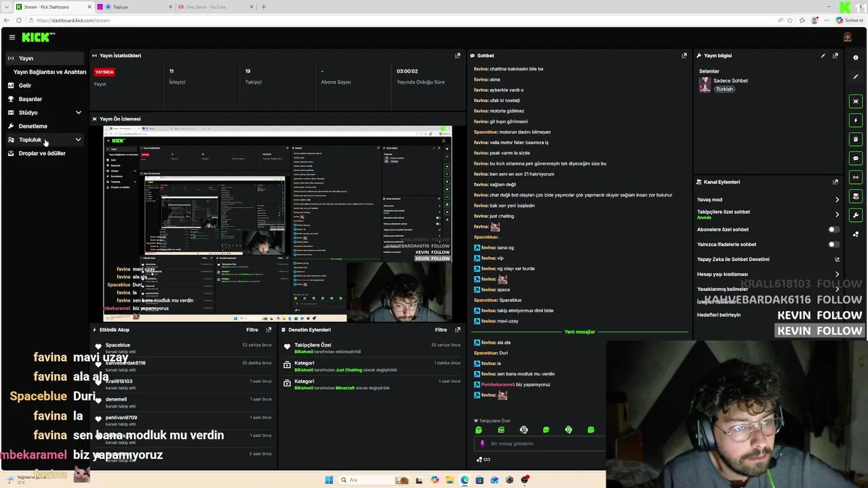Toggle the broadcast signal widget in right rail
The image size is (868, 488).
tap(856, 177)
